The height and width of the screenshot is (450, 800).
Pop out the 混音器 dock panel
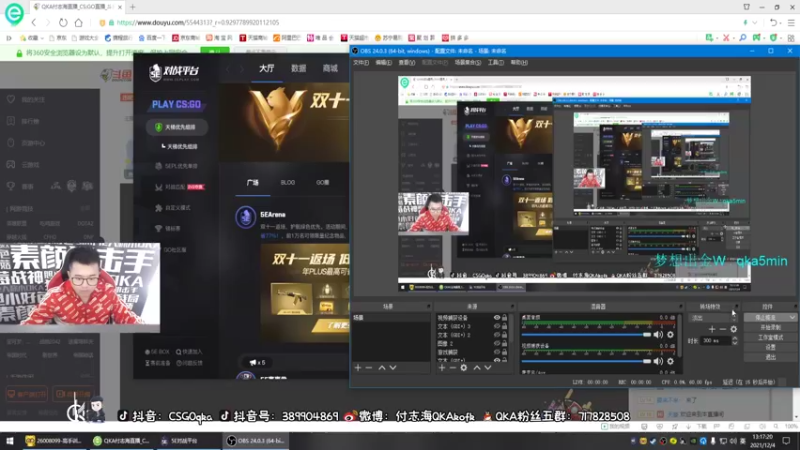tap(680, 307)
